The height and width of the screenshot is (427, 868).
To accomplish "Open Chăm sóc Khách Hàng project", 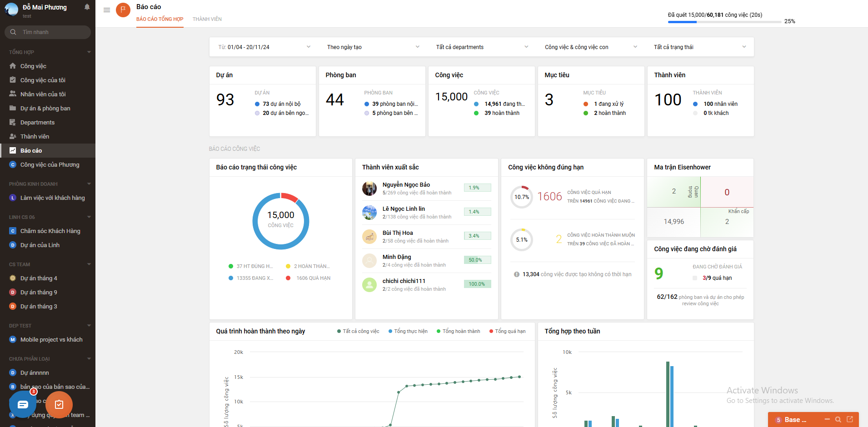I will 48,231.
